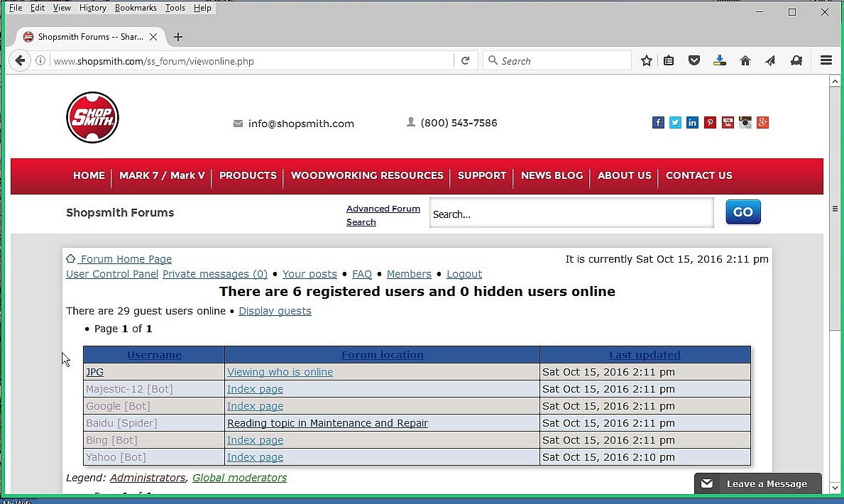This screenshot has width=844, height=504.
Task: Click the GO search button
Action: pos(742,212)
